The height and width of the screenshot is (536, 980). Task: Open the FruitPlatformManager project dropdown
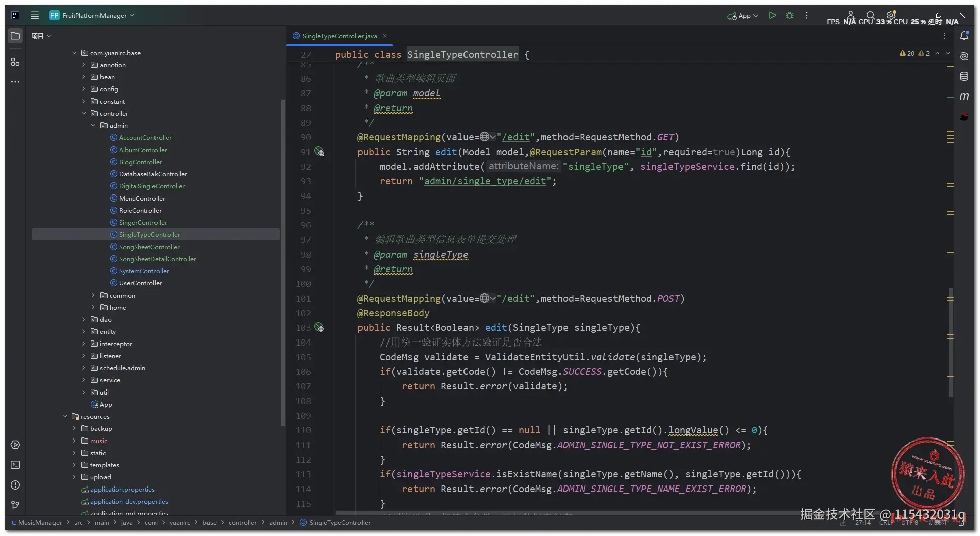pyautogui.click(x=94, y=16)
